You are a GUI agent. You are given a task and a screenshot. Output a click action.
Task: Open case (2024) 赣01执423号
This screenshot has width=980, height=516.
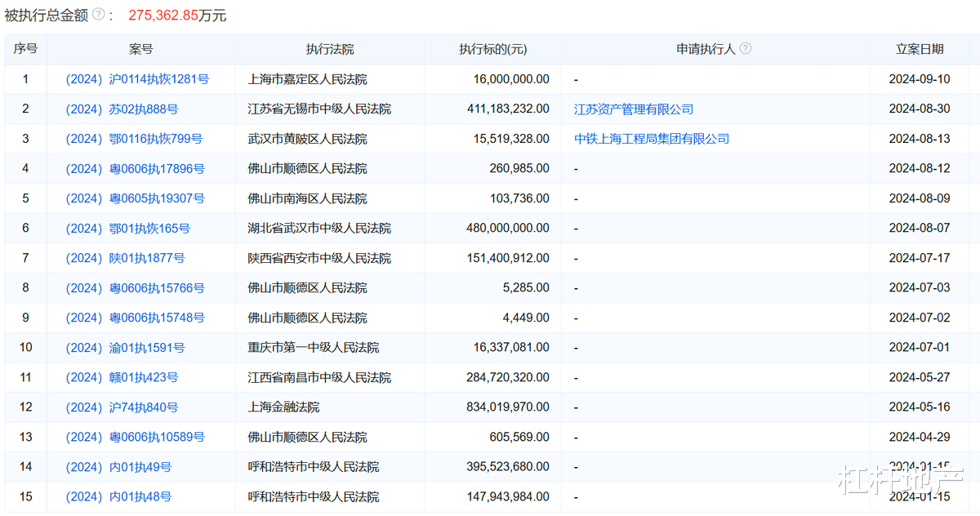(x=122, y=377)
